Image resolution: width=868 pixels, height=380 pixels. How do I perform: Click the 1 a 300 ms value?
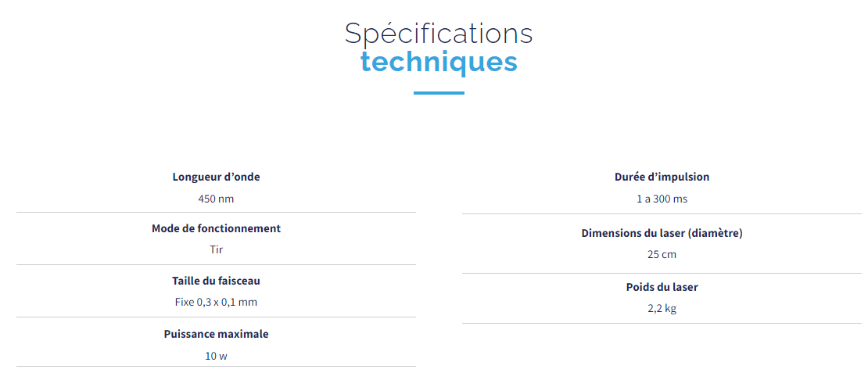click(662, 199)
